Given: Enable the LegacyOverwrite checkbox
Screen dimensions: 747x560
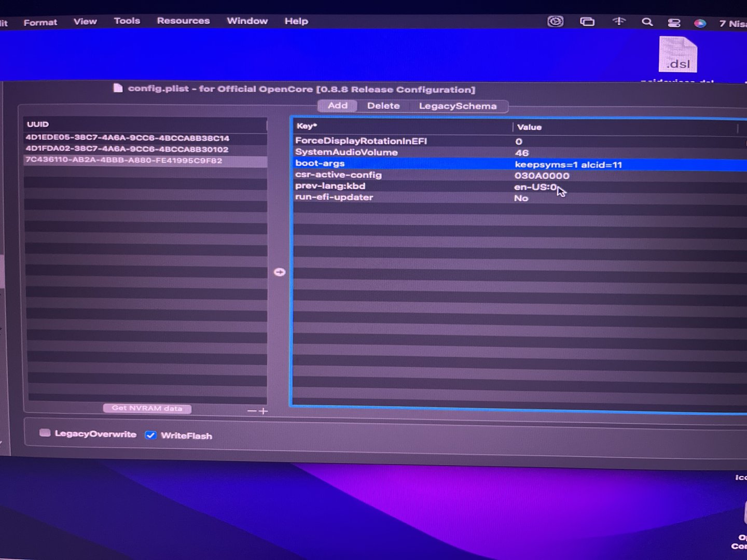Looking at the screenshot, I should click(45, 433).
